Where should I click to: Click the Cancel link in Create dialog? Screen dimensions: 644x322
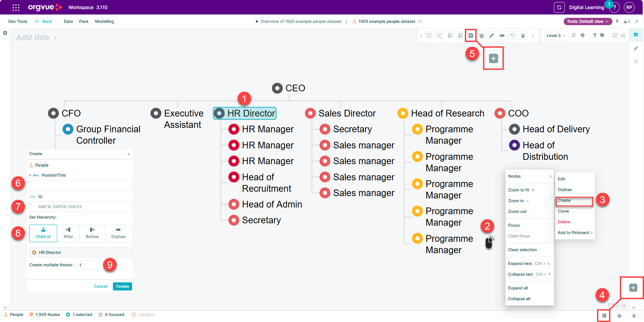(100, 286)
